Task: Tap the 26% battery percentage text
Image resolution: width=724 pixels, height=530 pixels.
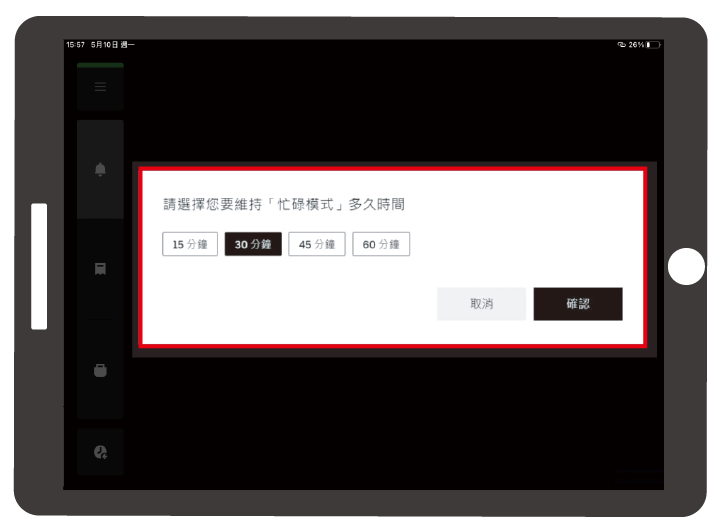Action: point(636,45)
